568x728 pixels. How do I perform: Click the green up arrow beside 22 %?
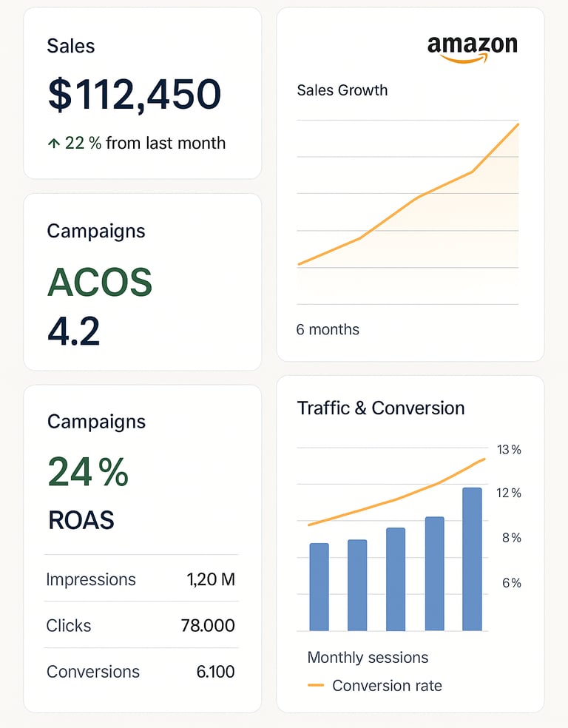click(x=53, y=144)
